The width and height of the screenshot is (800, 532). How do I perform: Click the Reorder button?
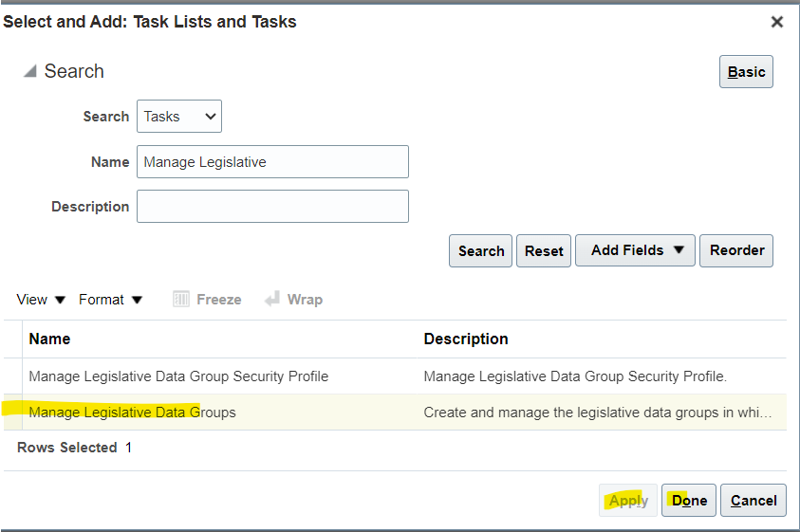736,251
